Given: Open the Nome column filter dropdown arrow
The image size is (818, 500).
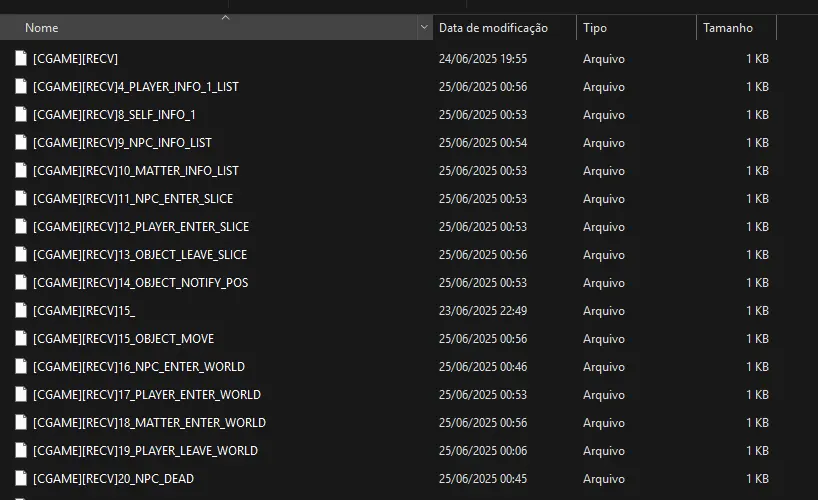Looking at the screenshot, I should point(424,27).
